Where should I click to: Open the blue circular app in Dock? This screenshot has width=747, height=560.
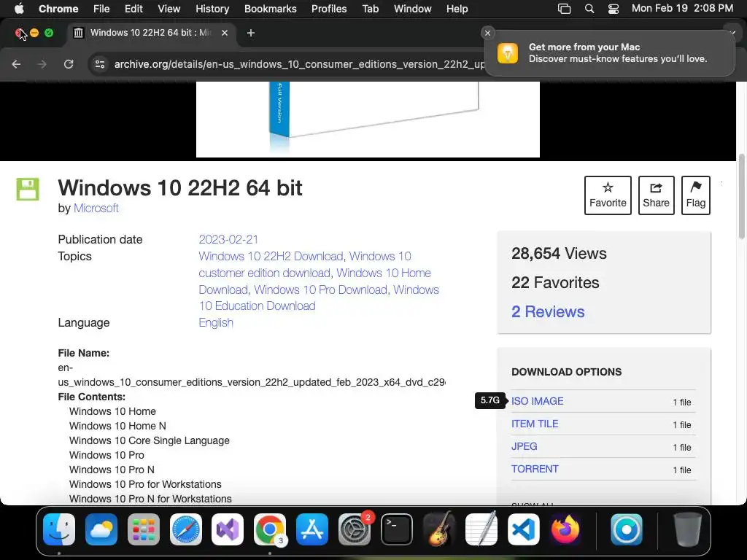pos(627,529)
